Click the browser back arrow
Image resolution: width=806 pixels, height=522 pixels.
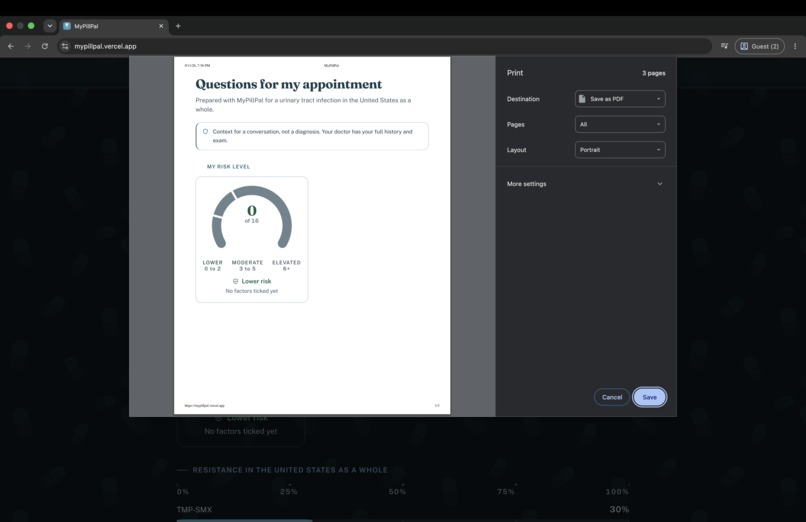[11, 46]
